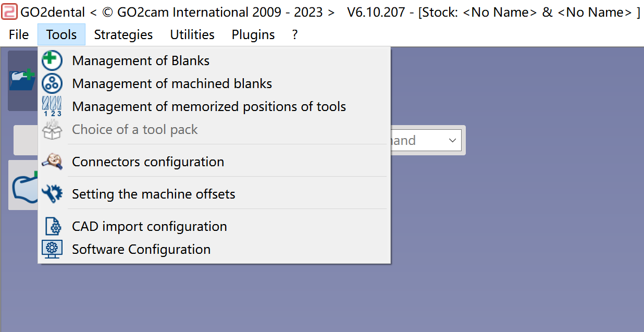Expand the dropdown arrow behind the menu
The image size is (644, 332).
click(x=452, y=141)
